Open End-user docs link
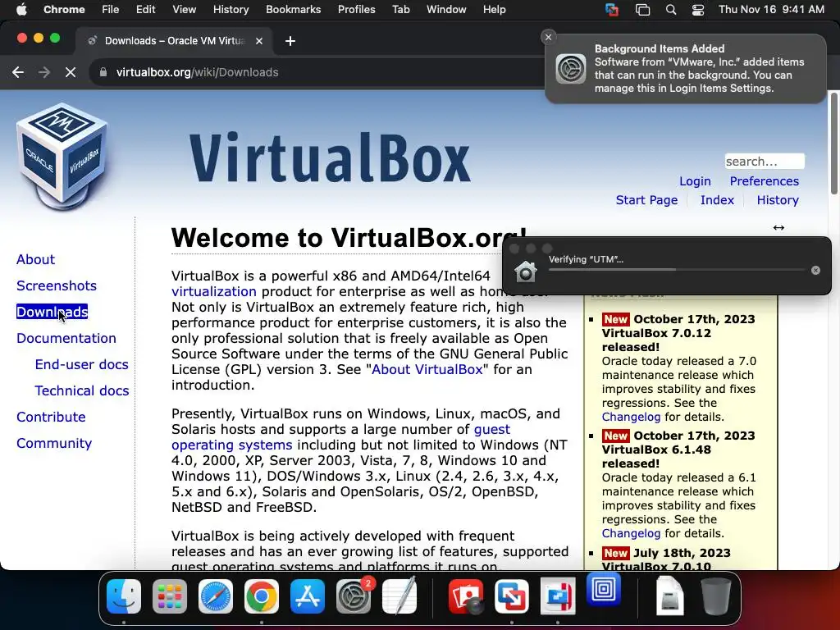Image resolution: width=840 pixels, height=630 pixels. click(81, 364)
